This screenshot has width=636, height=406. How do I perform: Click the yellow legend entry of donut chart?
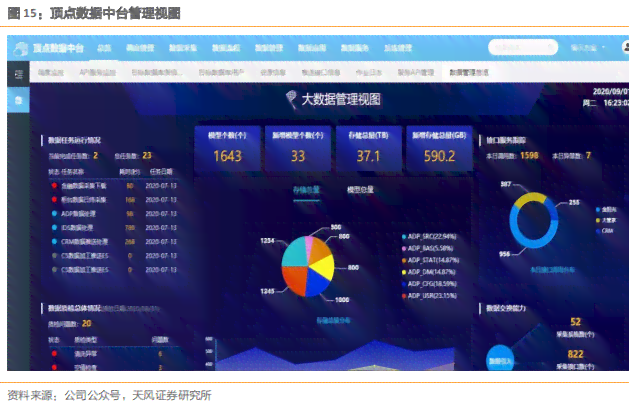click(606, 220)
